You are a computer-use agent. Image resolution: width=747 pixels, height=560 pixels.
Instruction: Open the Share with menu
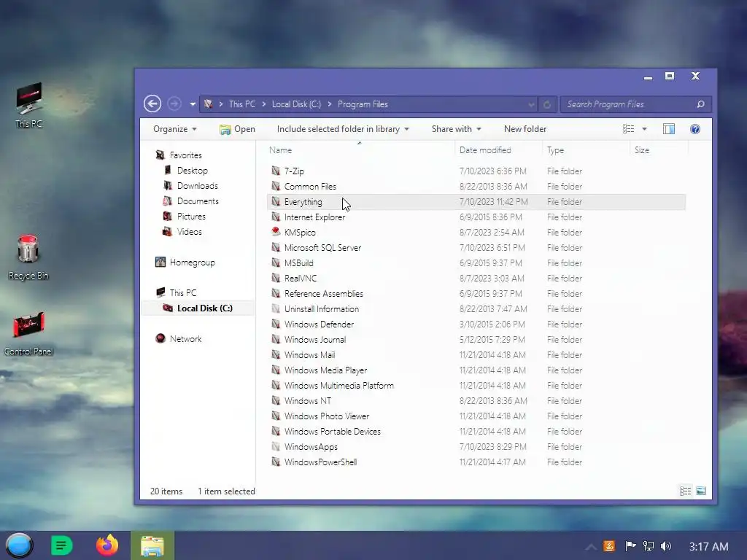457,129
